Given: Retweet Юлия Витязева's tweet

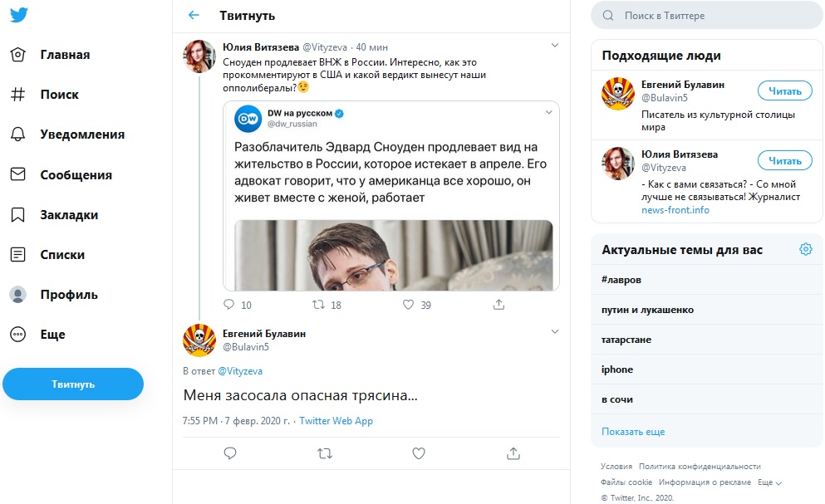Looking at the screenshot, I should (x=318, y=305).
